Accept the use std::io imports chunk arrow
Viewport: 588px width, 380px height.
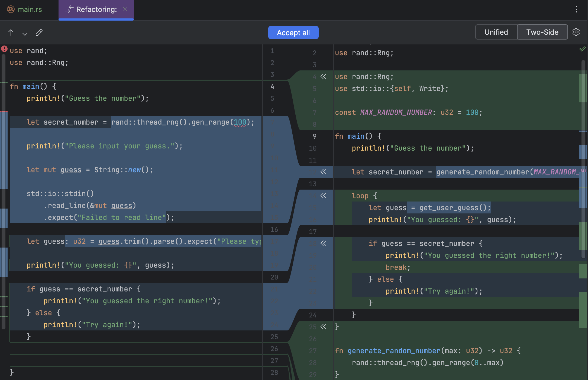click(x=324, y=77)
